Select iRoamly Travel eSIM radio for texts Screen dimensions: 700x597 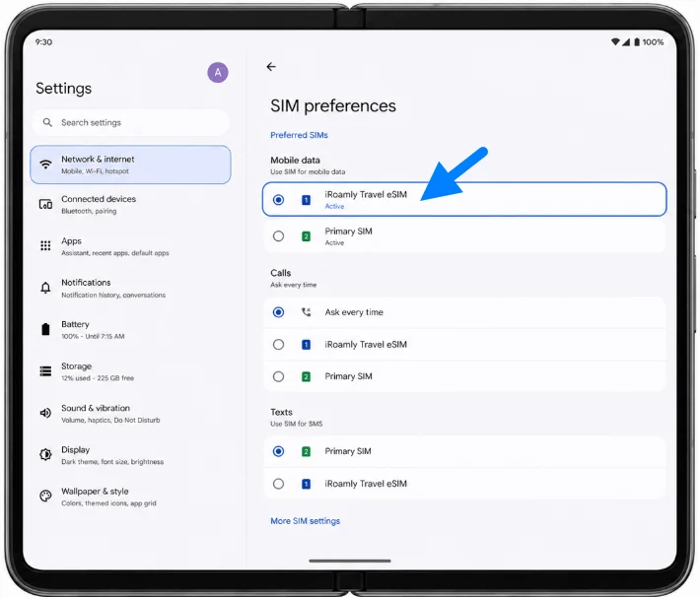click(278, 484)
